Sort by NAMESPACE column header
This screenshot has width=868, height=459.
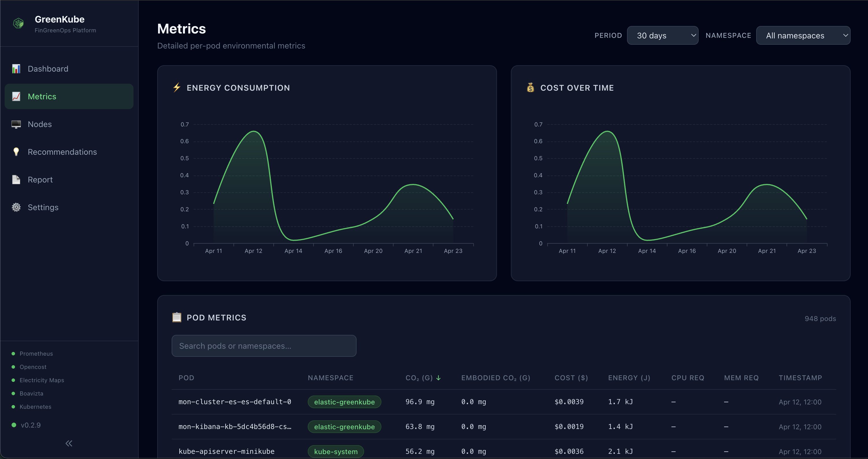tap(331, 378)
